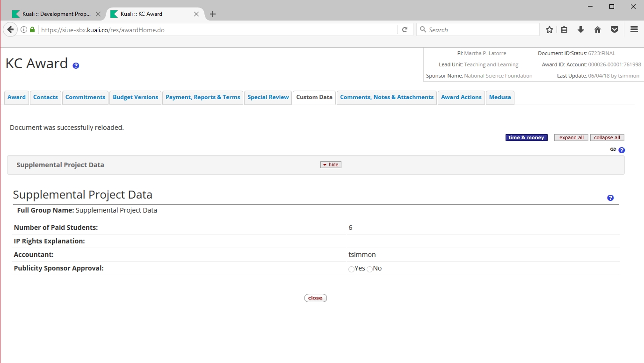
Task: Open the Pocket icon in toolbar
Action: [x=615, y=30]
